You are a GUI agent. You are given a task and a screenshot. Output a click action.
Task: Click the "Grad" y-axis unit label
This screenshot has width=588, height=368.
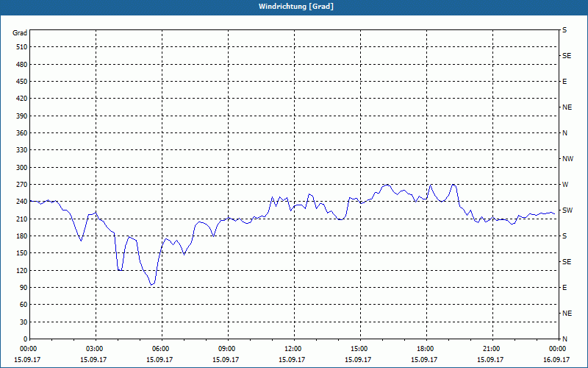point(20,33)
